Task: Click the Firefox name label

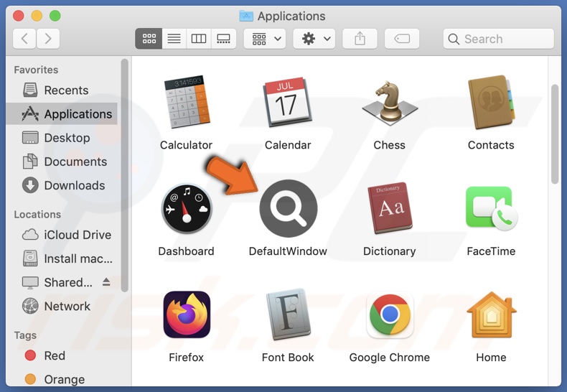Action: (x=186, y=358)
